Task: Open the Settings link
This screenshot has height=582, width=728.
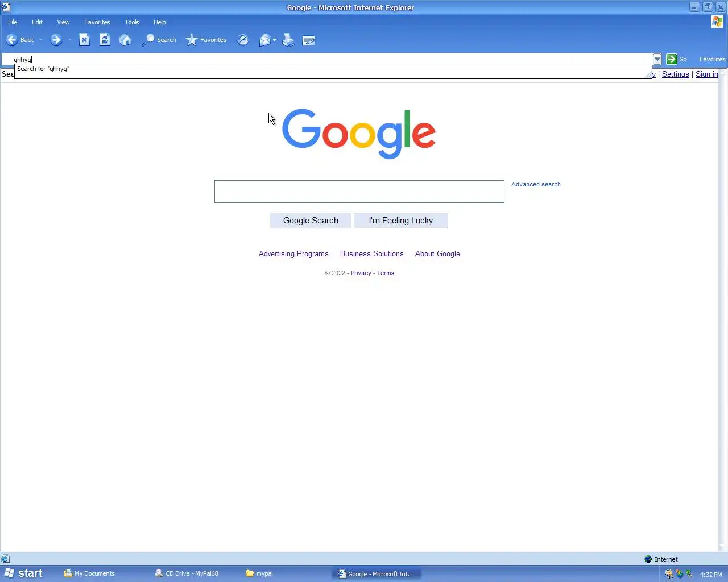Action: point(675,74)
